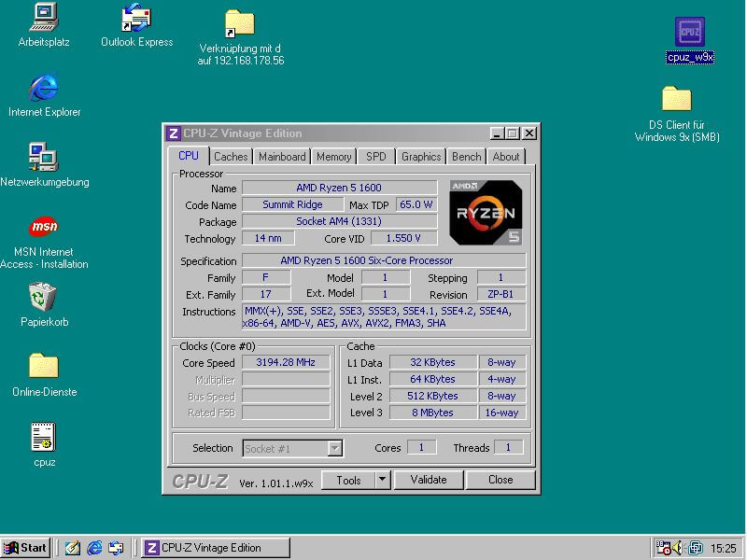Switch to the Memory tab
The image size is (747, 560).
pos(334,157)
